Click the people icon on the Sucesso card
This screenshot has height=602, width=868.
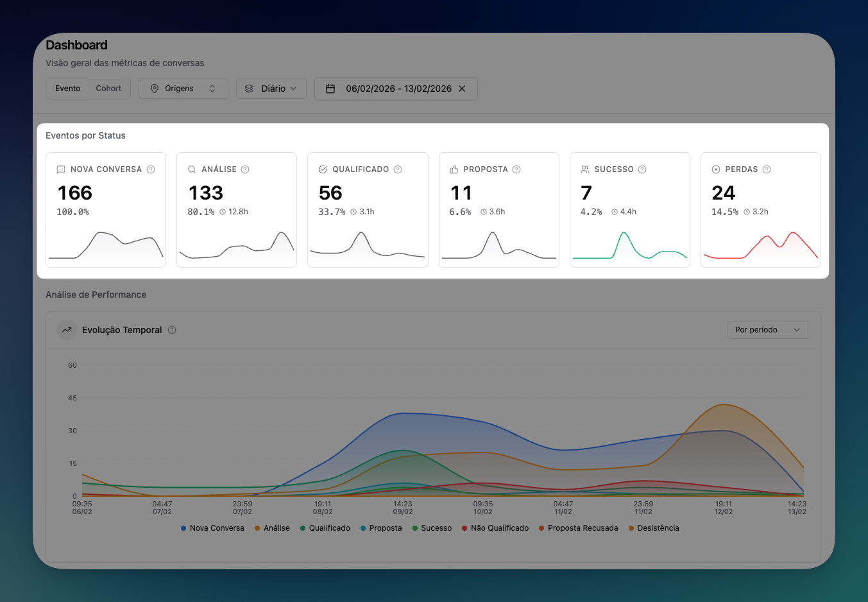tap(584, 169)
